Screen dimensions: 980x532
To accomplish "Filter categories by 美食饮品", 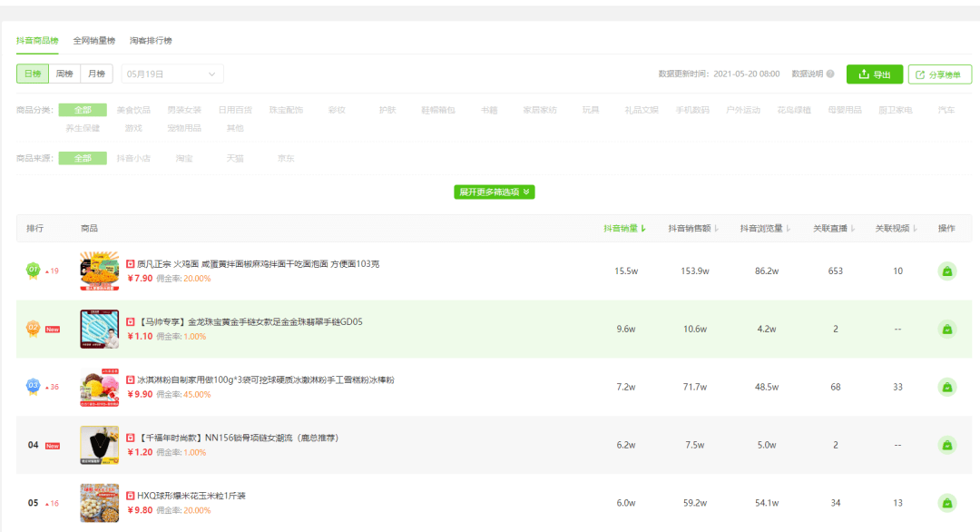I will pyautogui.click(x=133, y=110).
